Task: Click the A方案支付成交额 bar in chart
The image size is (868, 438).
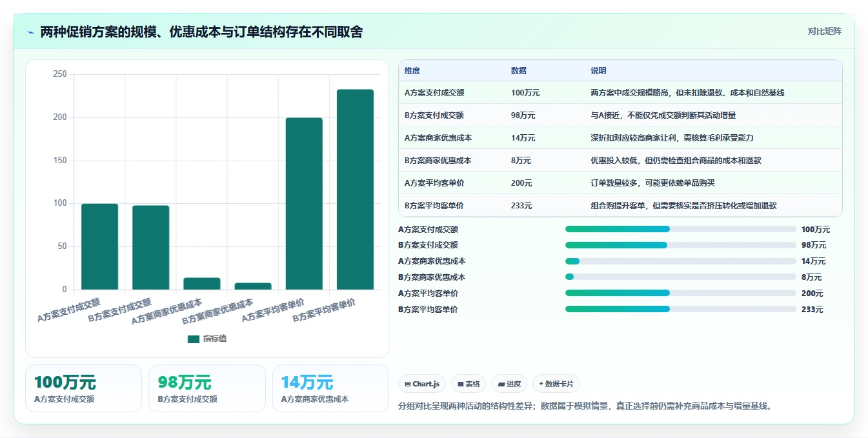Action: pos(99,246)
